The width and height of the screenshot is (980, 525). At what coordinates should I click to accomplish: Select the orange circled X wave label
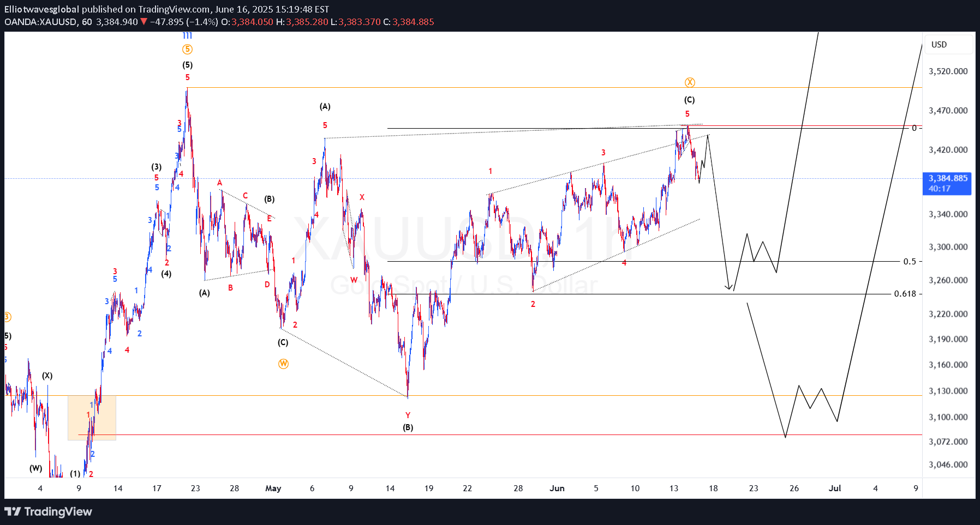click(x=690, y=82)
